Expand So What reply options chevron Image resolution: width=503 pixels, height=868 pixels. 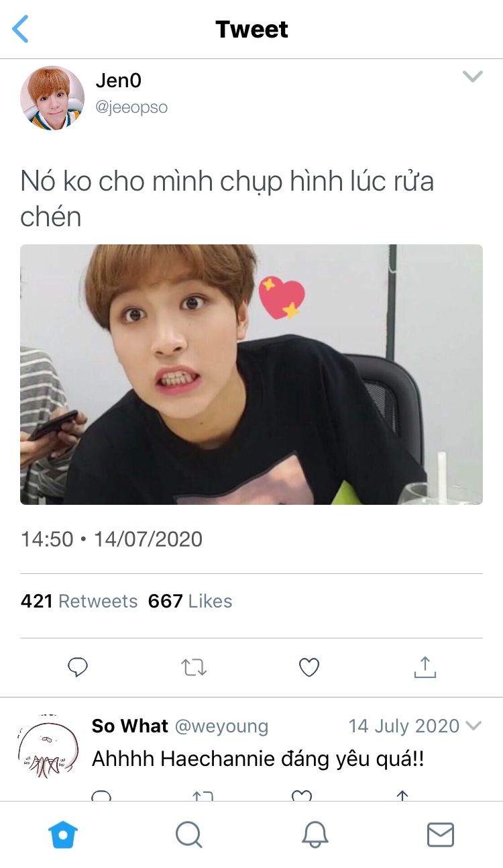coord(473,726)
